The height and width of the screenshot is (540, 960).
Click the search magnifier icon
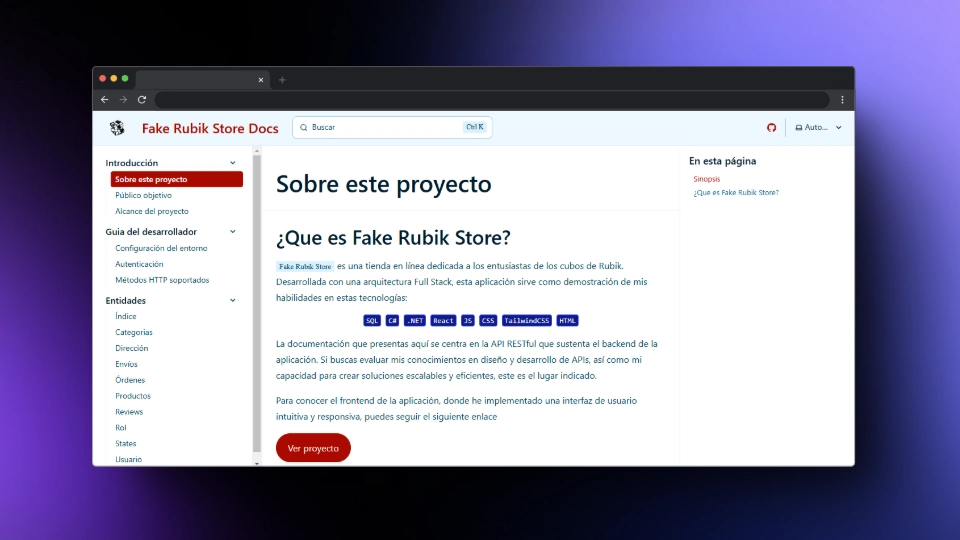tap(304, 127)
